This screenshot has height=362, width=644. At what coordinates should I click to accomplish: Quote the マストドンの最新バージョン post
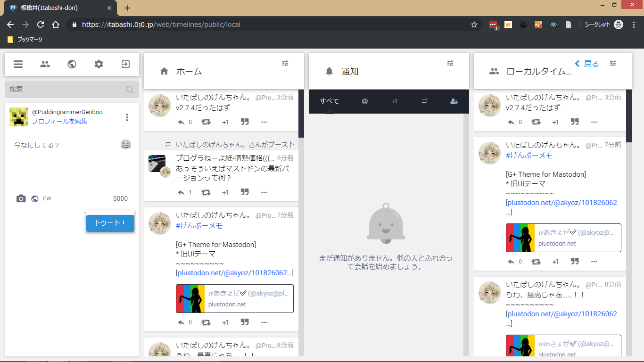point(245,192)
